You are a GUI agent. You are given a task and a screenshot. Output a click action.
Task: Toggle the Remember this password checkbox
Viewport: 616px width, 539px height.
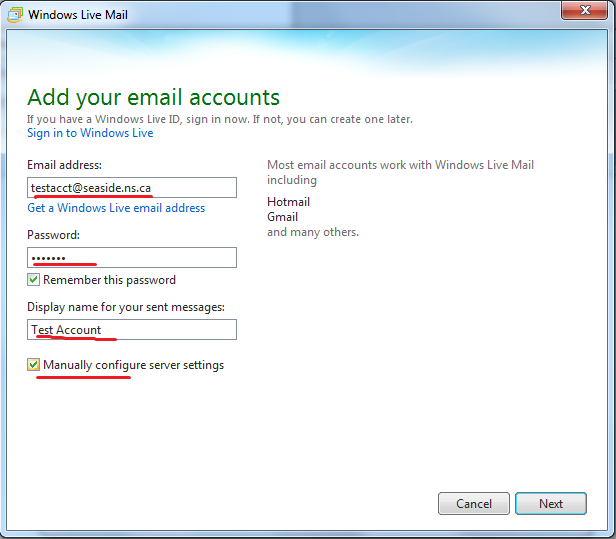(33, 280)
